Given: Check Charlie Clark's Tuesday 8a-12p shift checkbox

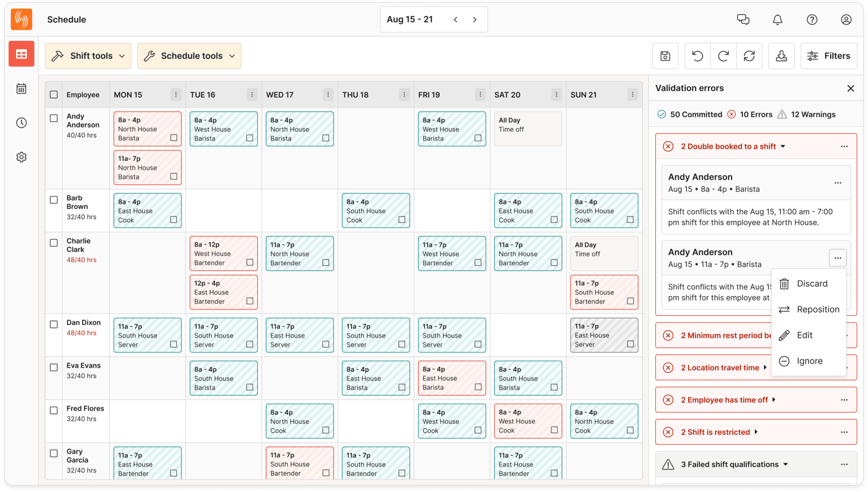Looking at the screenshot, I should coord(250,263).
